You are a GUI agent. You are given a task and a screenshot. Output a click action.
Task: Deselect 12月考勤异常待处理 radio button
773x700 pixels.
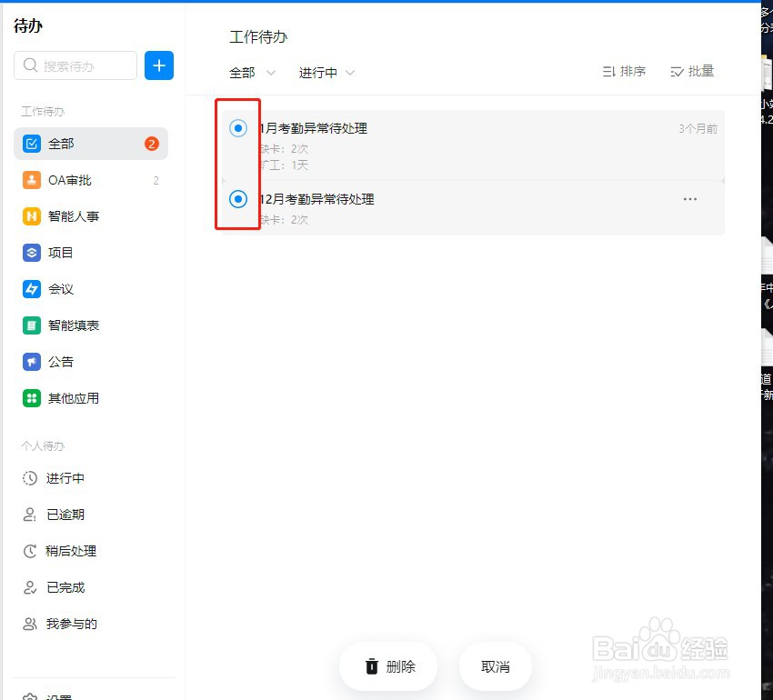coord(238,199)
